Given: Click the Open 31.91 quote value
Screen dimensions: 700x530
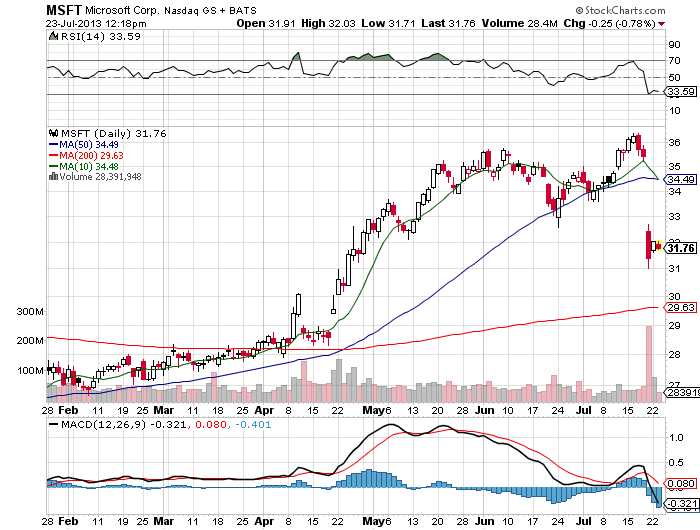Looking at the screenshot, I should tap(266, 23).
